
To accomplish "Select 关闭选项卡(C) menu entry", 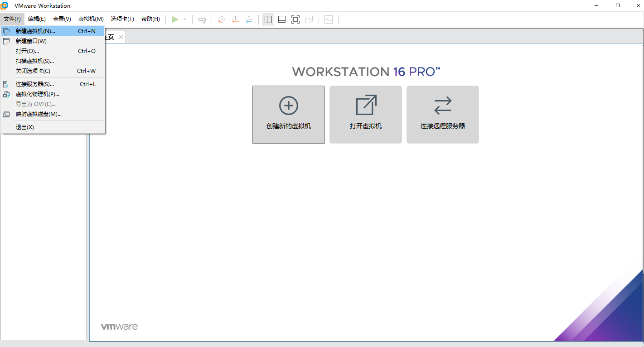I will [x=53, y=71].
